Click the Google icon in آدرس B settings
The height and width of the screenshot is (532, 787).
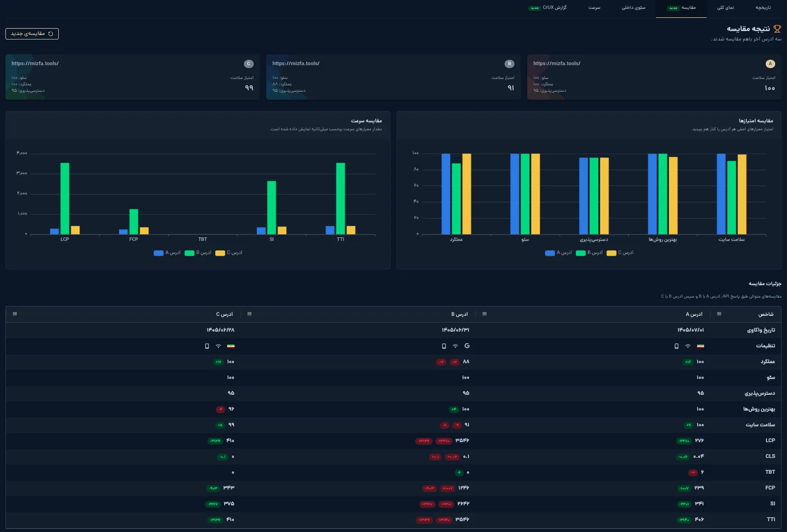467,346
